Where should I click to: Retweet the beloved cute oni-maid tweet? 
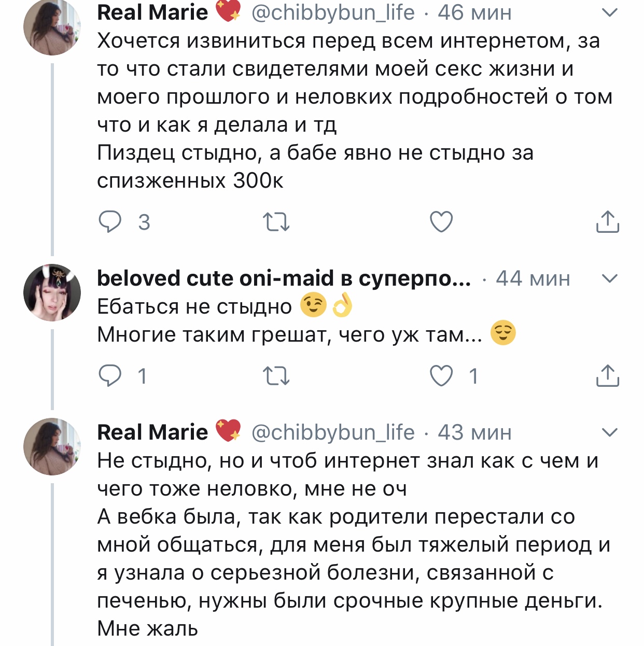(276, 376)
